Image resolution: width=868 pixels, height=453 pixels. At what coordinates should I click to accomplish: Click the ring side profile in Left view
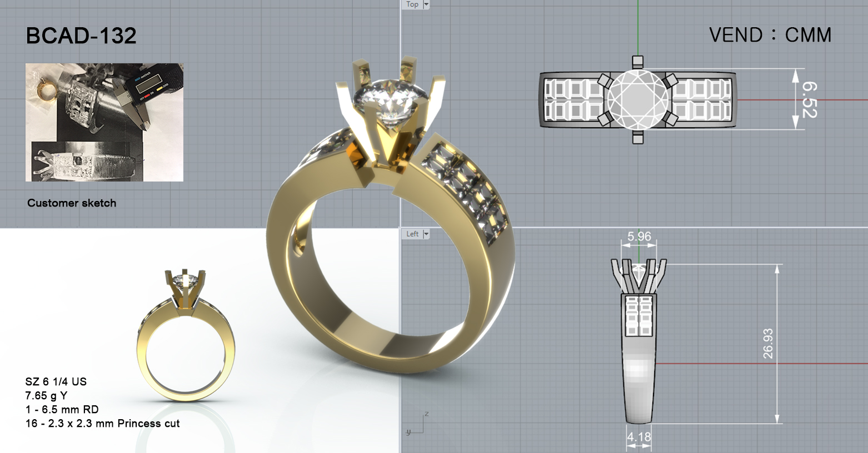click(x=638, y=341)
